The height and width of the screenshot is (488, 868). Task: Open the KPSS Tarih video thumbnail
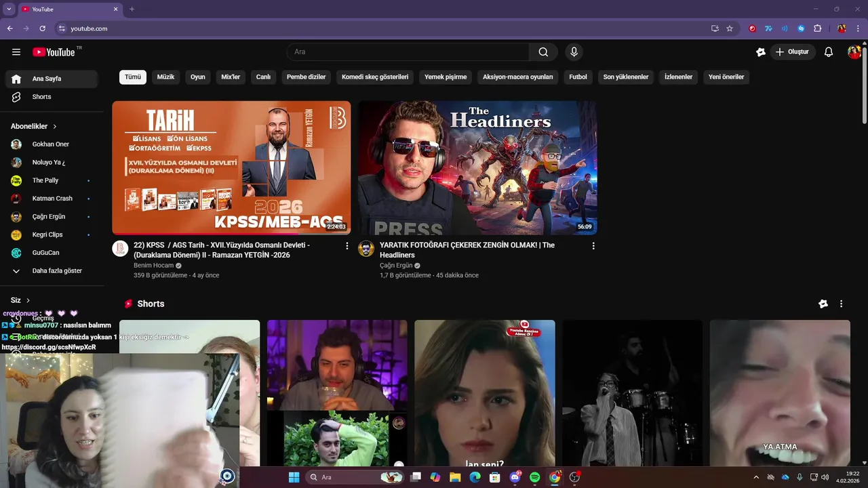(x=231, y=168)
